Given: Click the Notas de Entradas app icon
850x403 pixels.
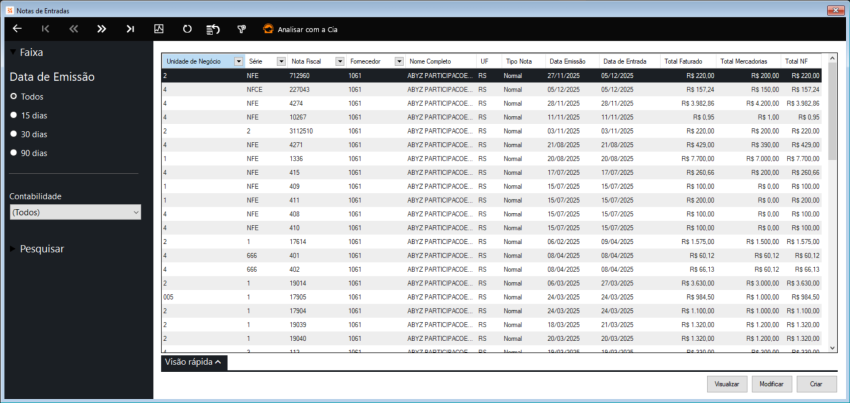Looking at the screenshot, I should click(x=9, y=11).
